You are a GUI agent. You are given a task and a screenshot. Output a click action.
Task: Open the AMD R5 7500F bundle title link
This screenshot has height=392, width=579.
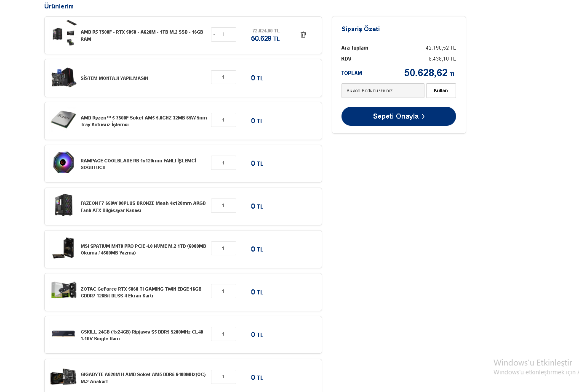point(142,35)
